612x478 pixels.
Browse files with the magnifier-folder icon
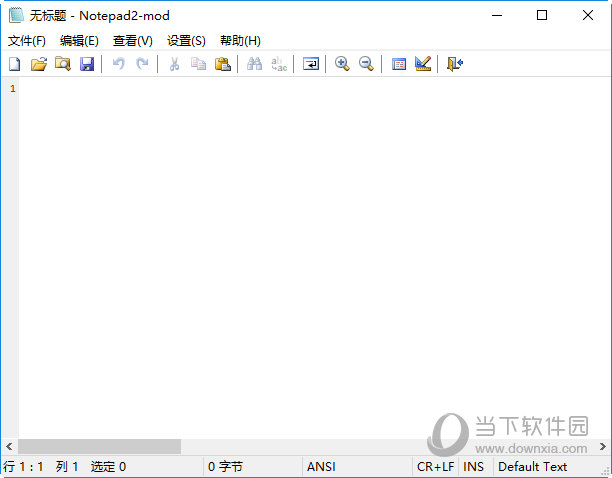point(63,64)
